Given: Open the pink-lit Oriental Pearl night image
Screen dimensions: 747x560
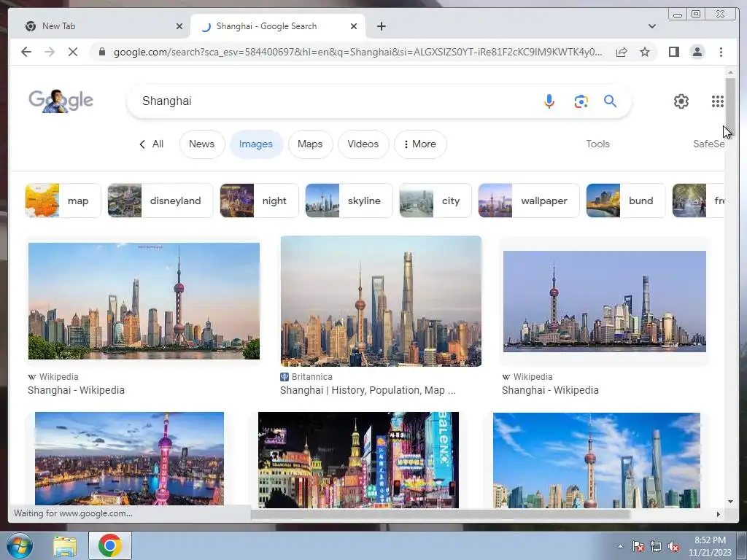Looking at the screenshot, I should (x=129, y=458).
